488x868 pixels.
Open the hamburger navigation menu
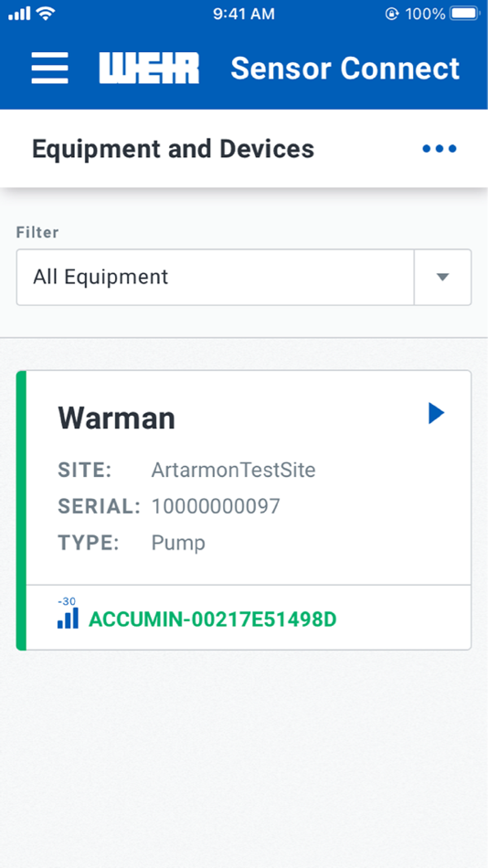click(x=50, y=69)
